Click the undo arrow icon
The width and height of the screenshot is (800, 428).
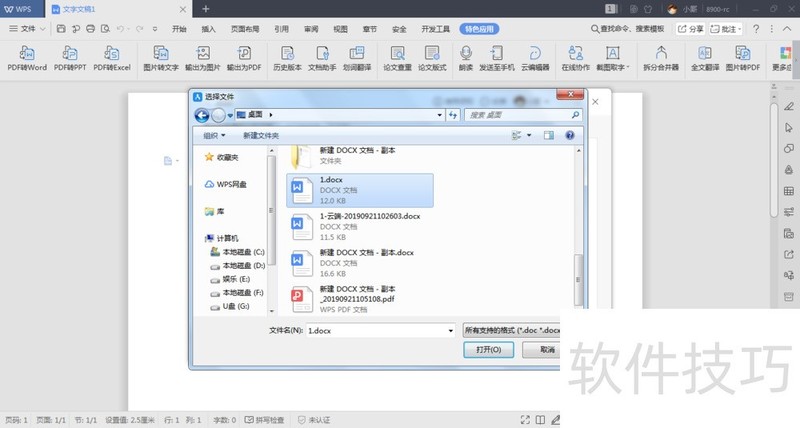point(120,29)
